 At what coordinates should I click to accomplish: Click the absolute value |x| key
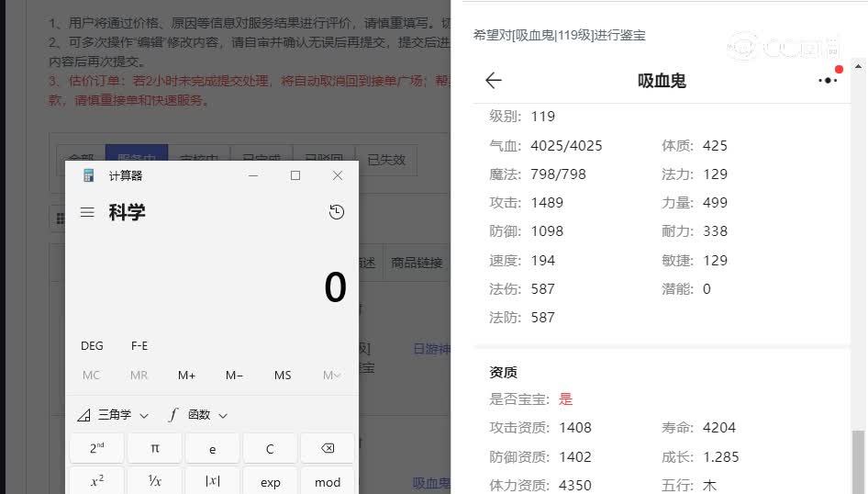point(213,481)
